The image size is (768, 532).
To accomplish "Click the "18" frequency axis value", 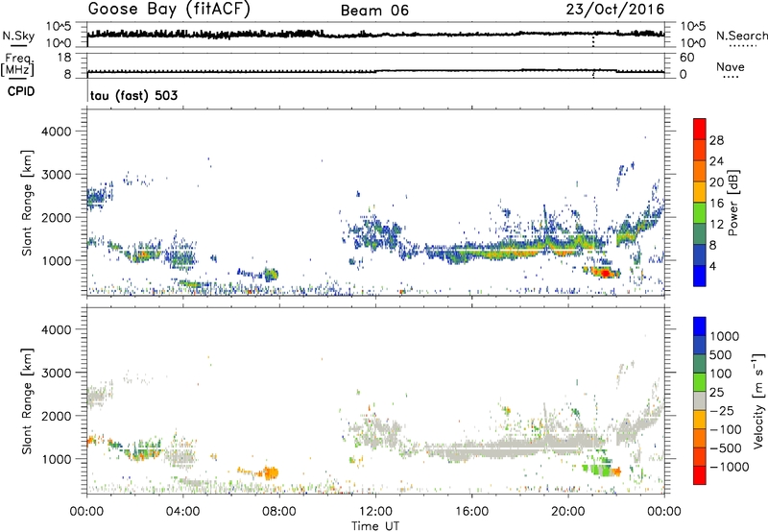I will pos(64,58).
